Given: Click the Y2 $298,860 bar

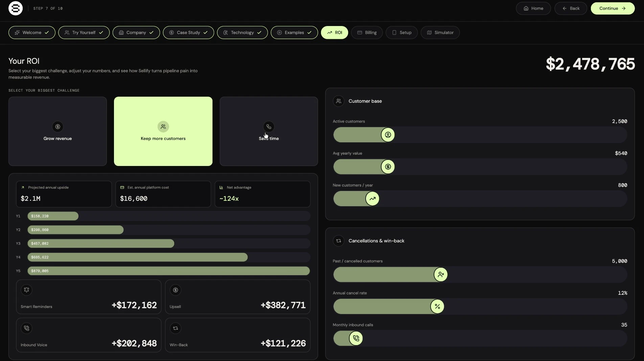Looking at the screenshot, I should coord(75,230).
